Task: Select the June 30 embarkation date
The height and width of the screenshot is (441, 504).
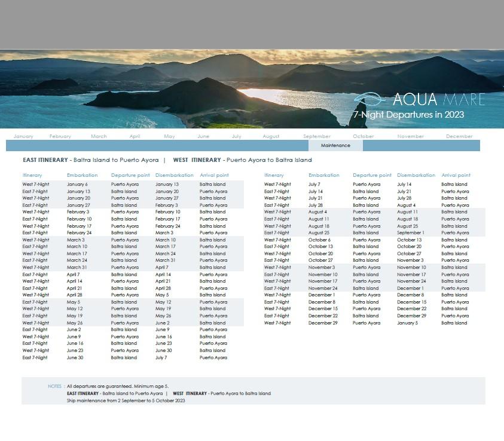Action: pos(75,357)
